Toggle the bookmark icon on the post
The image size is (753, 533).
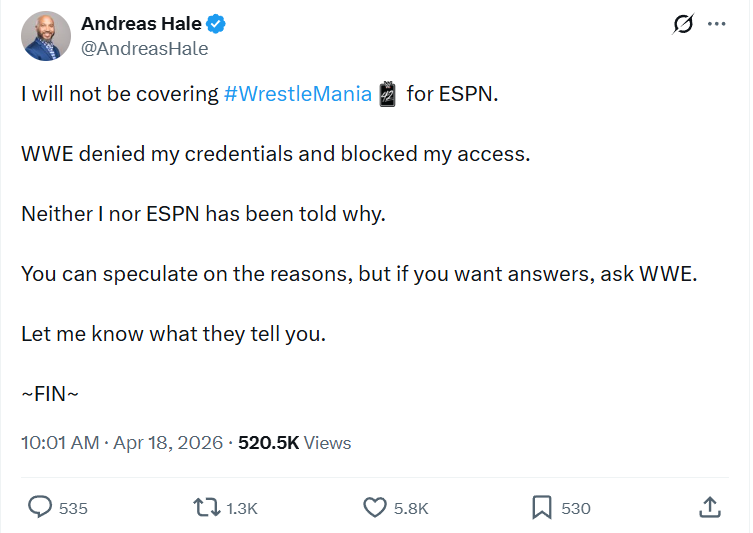(542, 507)
